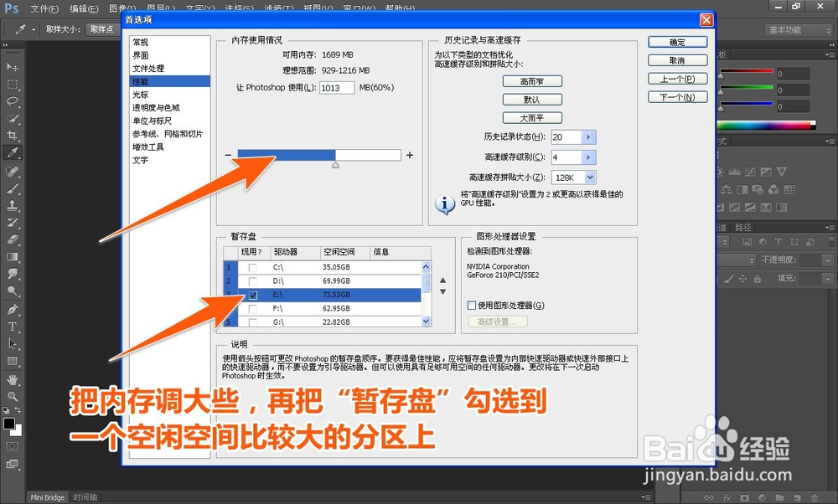Enable scratch disk C:\ checkbox

coord(253,267)
